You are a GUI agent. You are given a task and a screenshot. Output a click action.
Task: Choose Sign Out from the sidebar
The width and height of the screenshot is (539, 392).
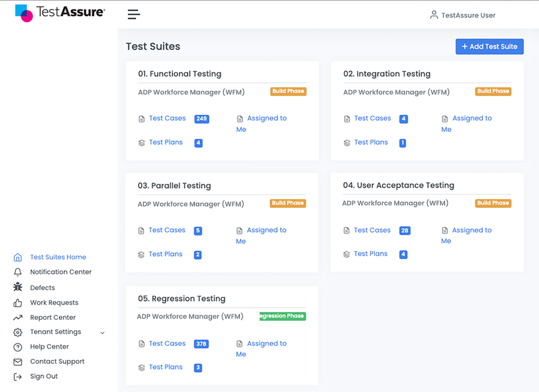[44, 376]
